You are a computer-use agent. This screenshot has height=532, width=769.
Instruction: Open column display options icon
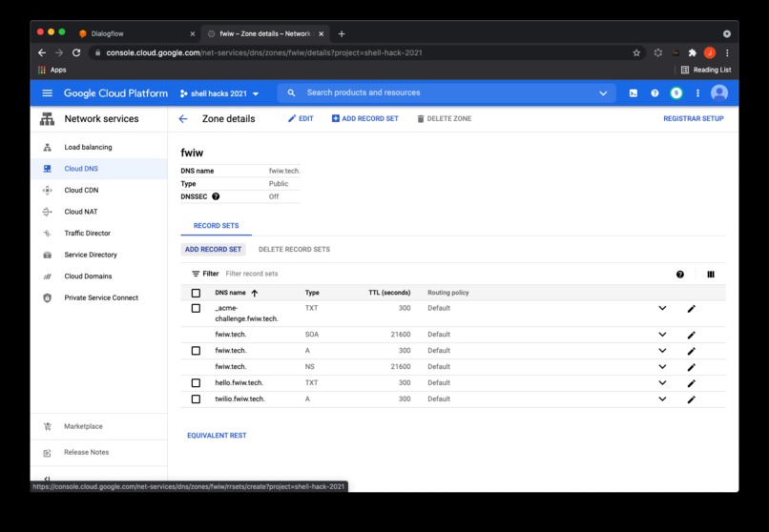[x=711, y=275]
